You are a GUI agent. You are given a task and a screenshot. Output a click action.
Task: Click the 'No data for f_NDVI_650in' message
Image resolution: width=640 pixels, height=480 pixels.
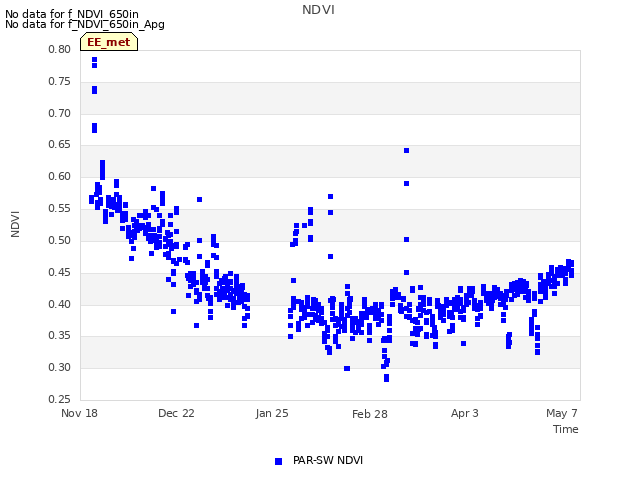pos(72,14)
